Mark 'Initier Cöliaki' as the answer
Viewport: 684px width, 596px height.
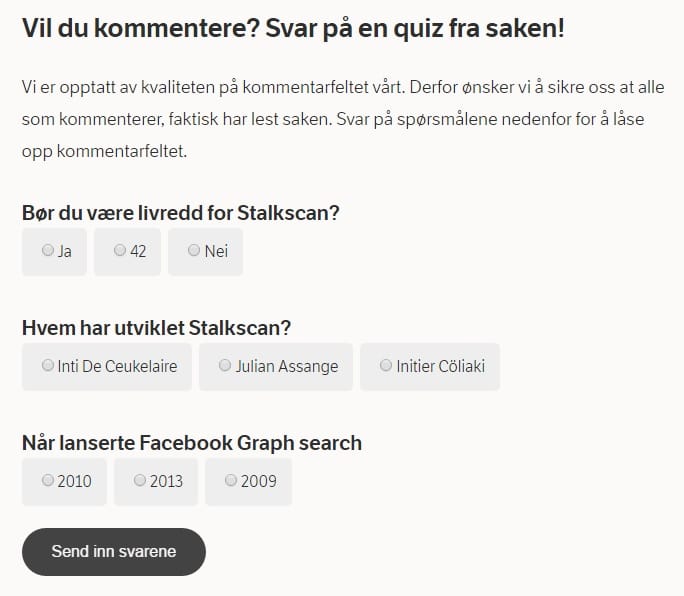[386, 366]
